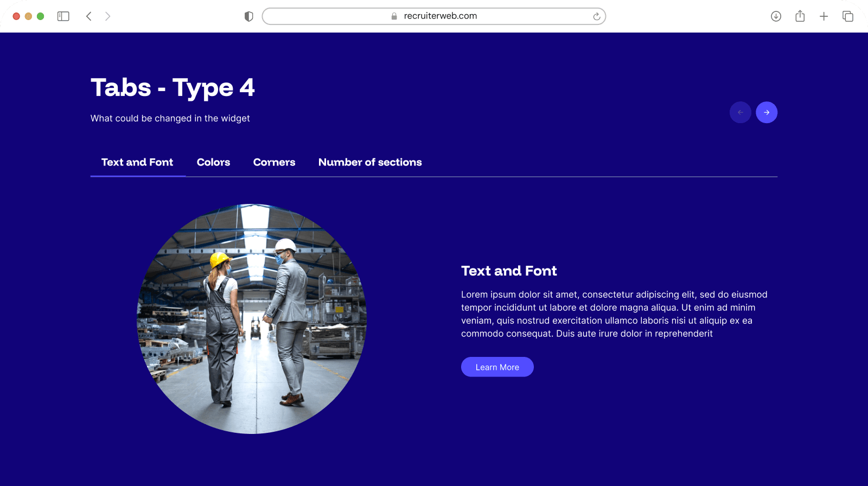Click the Tabs - Type 4 heading
The width and height of the screenshot is (868, 486).
[173, 88]
